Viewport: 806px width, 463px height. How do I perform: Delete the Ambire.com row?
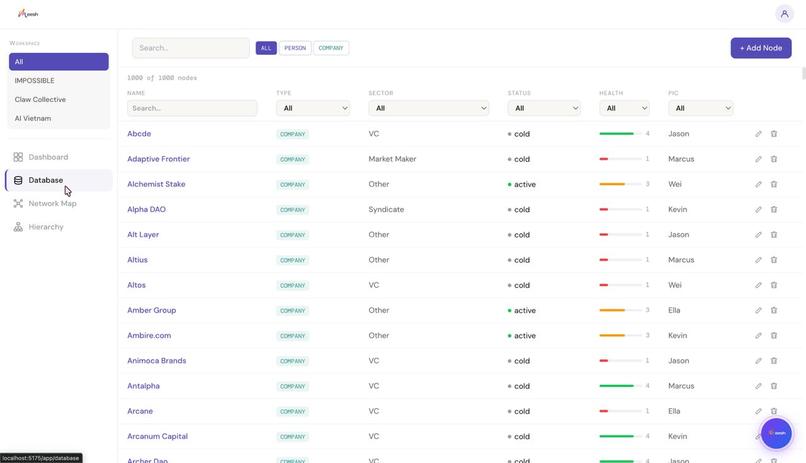(x=774, y=335)
